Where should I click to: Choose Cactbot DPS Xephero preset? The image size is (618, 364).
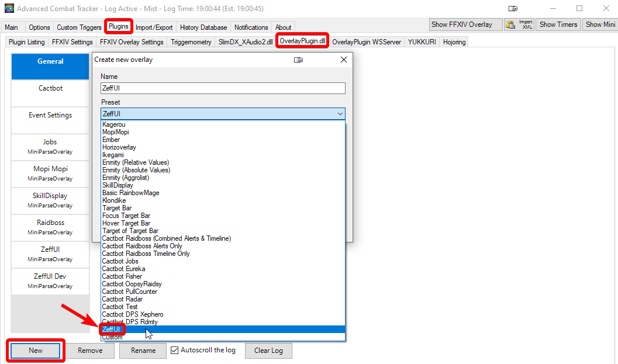tap(223, 314)
